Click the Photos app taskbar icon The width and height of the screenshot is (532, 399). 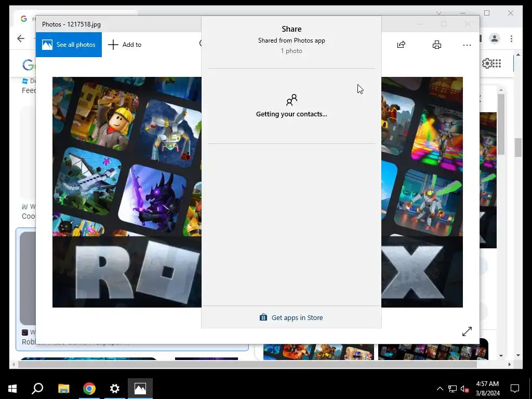pyautogui.click(x=140, y=389)
